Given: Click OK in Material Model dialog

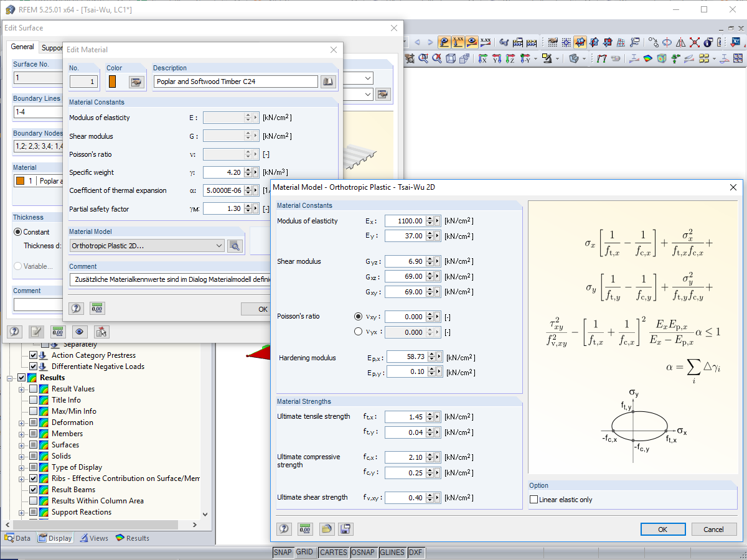Looking at the screenshot, I should point(662,530).
